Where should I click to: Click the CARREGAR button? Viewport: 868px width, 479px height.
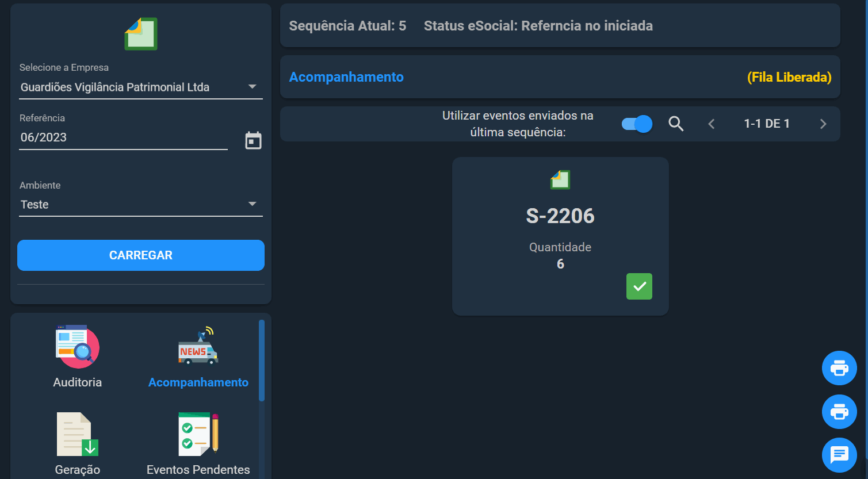click(141, 255)
